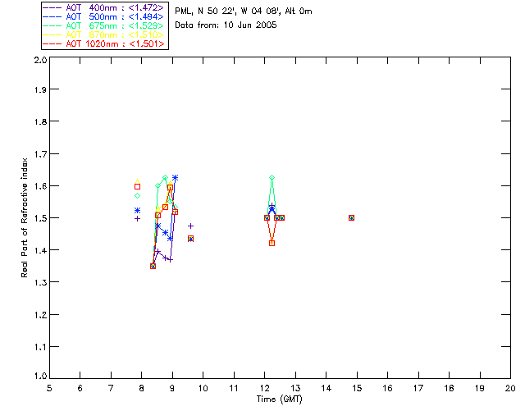Click the AOT 400nm legend entry
The image size is (525, 420).
tap(103, 7)
